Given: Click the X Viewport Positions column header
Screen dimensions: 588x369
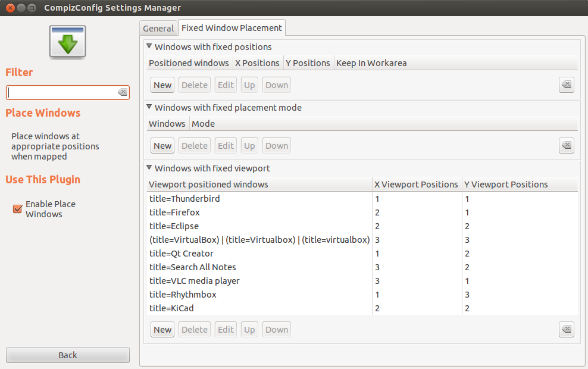Looking at the screenshot, I should (x=415, y=184).
